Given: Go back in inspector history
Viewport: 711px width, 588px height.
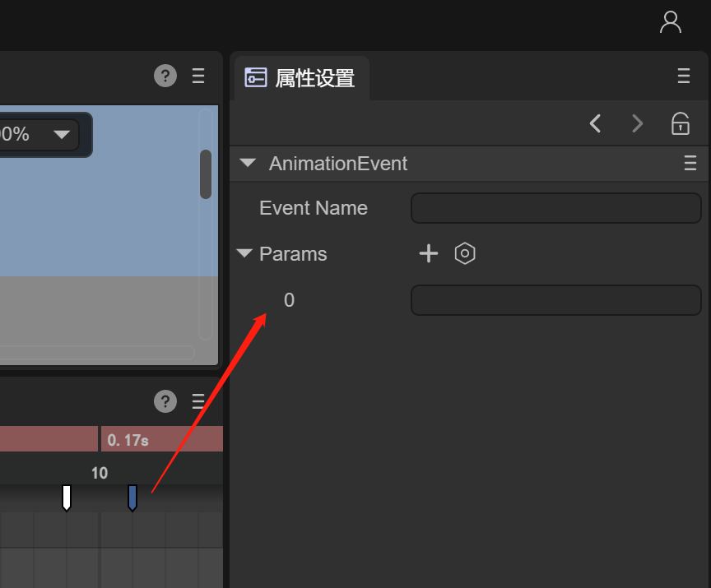Looking at the screenshot, I should pyautogui.click(x=596, y=123).
